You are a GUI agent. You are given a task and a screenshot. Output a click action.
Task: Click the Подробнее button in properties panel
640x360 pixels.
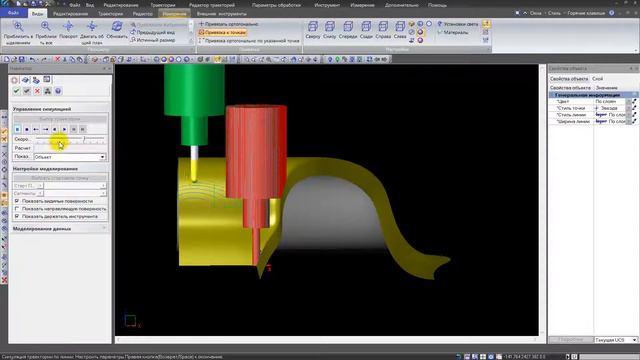[x=570, y=340]
